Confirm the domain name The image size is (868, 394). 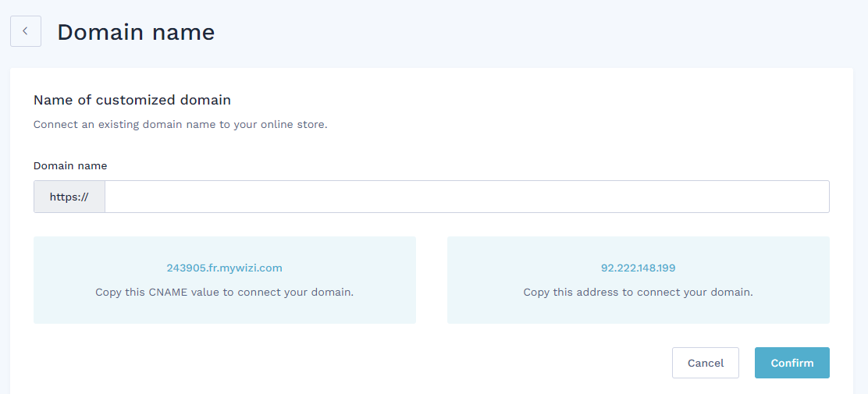tap(792, 363)
